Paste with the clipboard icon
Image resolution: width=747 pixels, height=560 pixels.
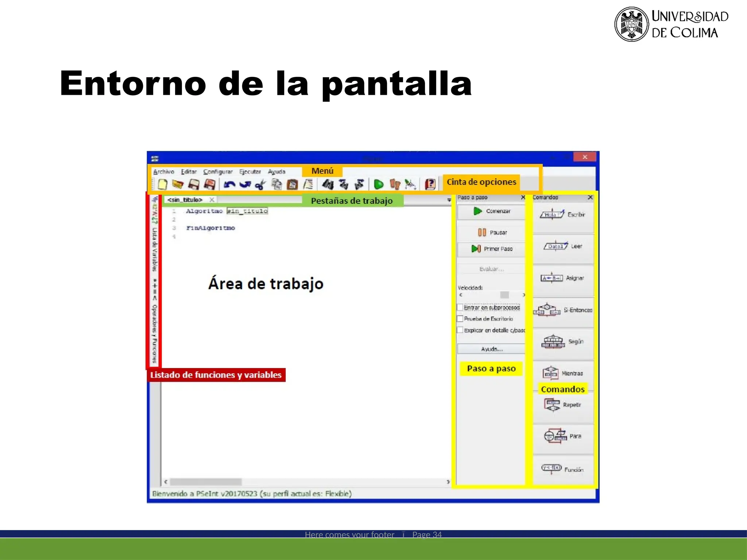(292, 184)
